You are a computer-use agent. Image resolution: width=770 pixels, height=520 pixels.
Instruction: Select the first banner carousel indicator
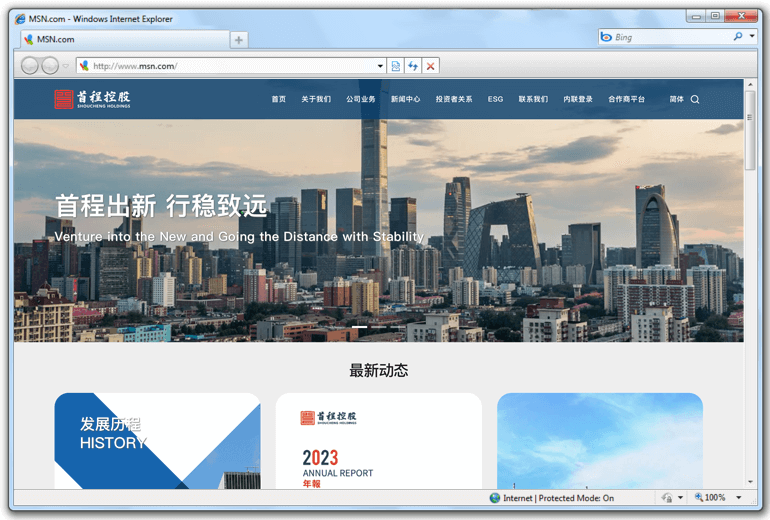[359, 327]
